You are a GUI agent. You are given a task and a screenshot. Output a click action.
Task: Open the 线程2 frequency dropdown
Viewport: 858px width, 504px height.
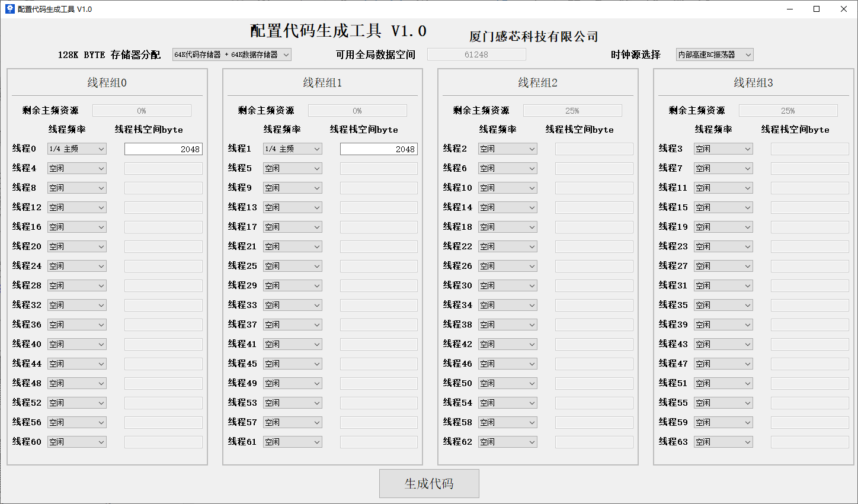pyautogui.click(x=508, y=149)
